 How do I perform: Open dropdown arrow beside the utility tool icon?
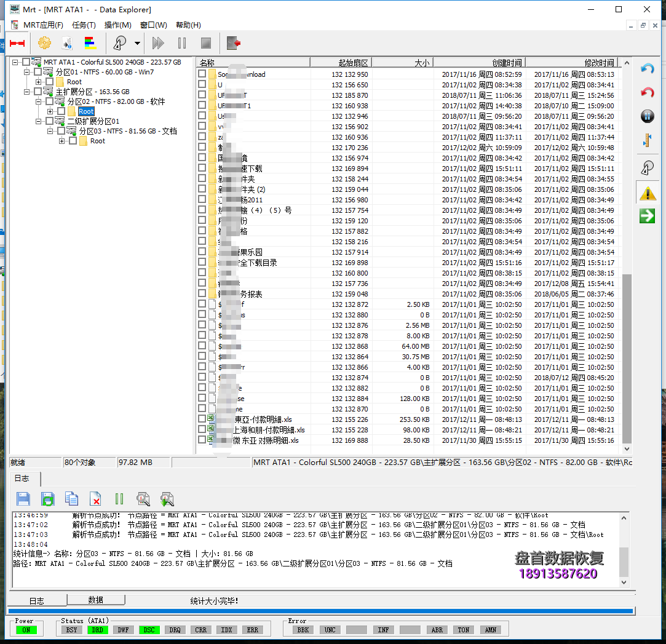[x=137, y=43]
